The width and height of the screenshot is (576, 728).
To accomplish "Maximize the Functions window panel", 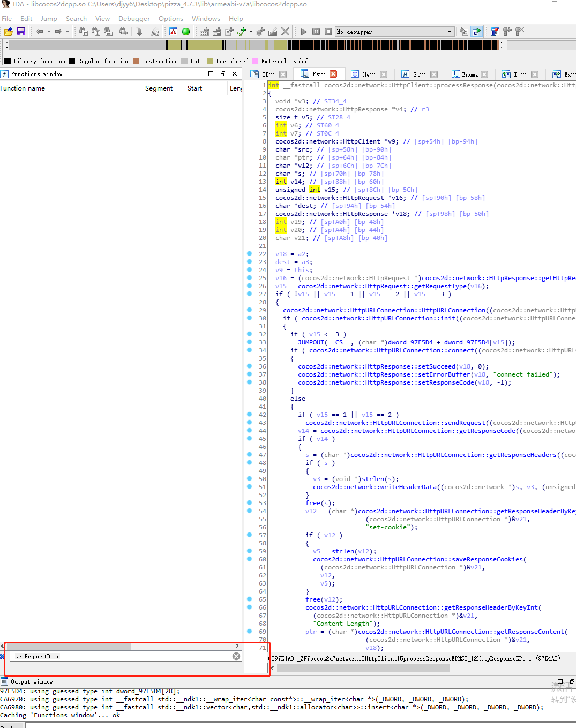I will 211,74.
